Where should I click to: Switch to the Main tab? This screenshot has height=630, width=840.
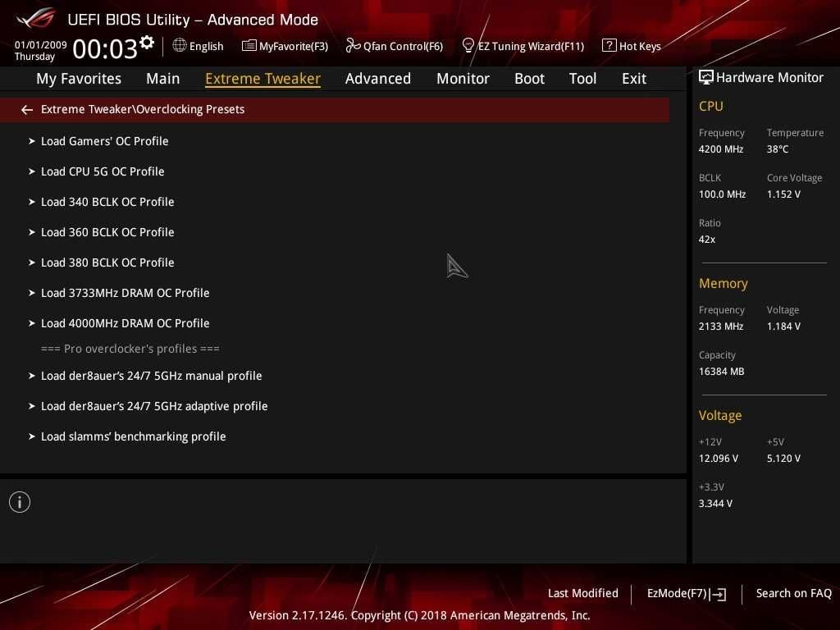pyautogui.click(x=163, y=79)
